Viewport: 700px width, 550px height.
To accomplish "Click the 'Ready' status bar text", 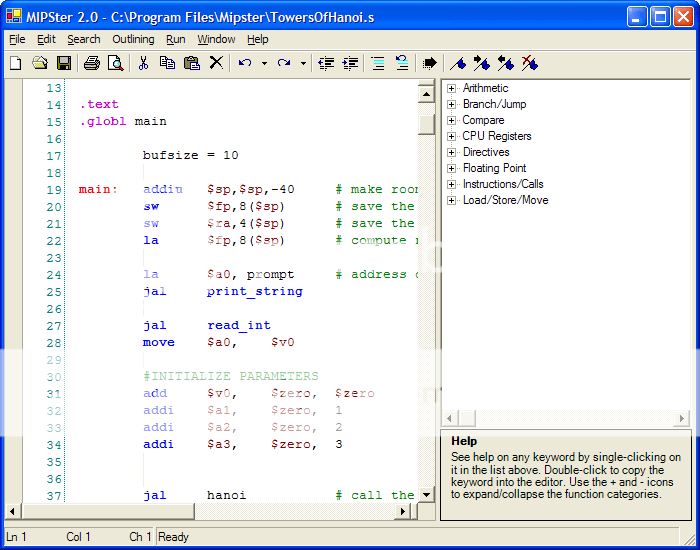I will coord(173,537).
